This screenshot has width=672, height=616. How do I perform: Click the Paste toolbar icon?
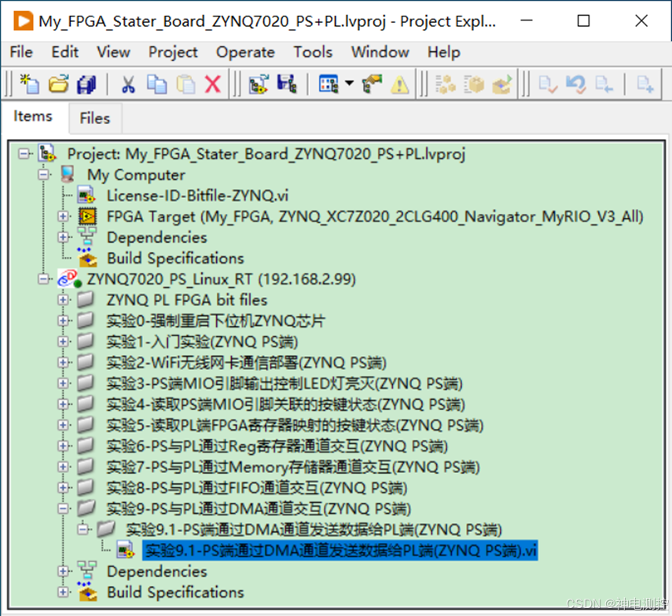185,84
